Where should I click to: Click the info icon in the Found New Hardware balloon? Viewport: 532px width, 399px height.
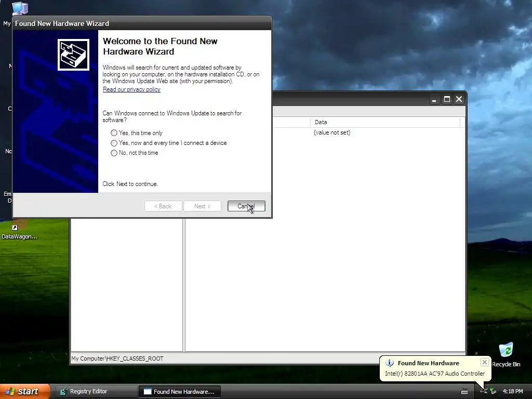390,363
